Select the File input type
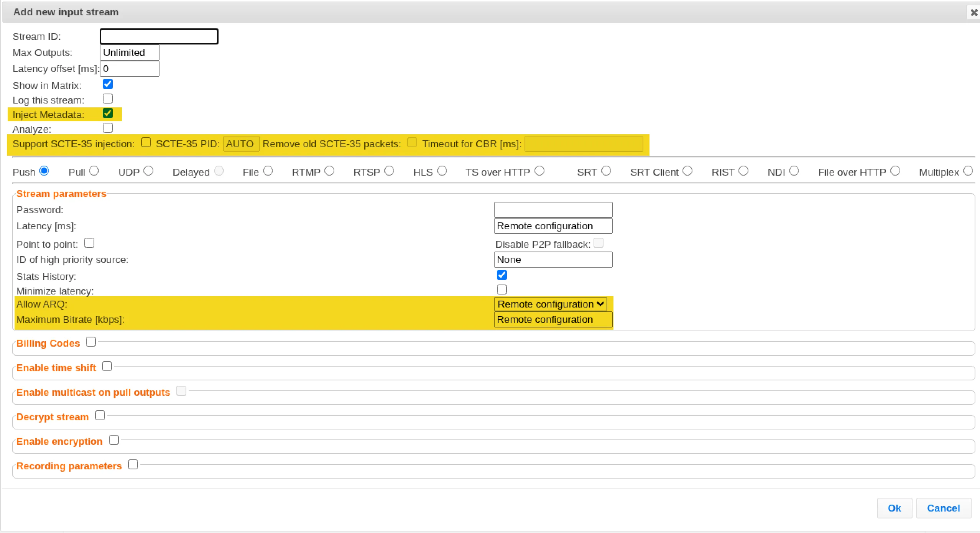Image resolution: width=980 pixels, height=533 pixels. click(x=268, y=171)
